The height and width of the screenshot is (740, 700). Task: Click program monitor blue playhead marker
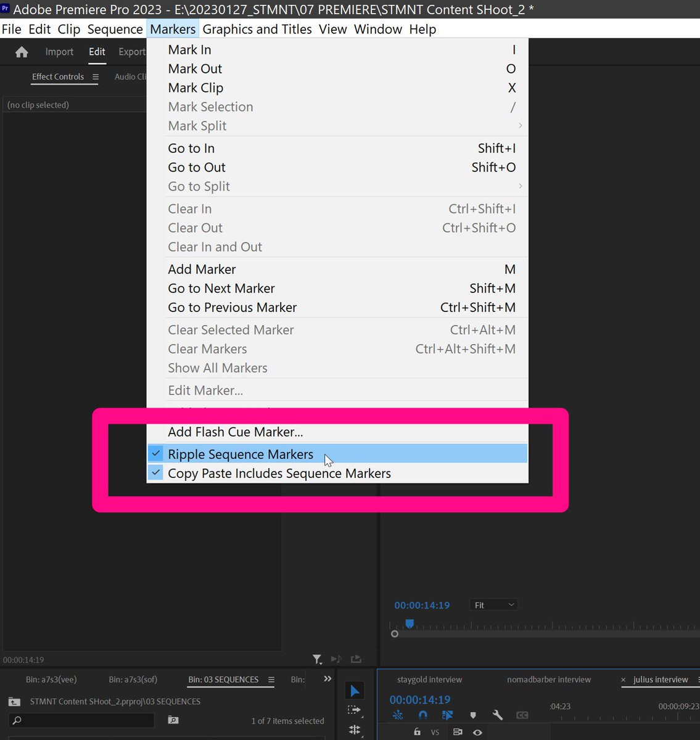point(410,623)
